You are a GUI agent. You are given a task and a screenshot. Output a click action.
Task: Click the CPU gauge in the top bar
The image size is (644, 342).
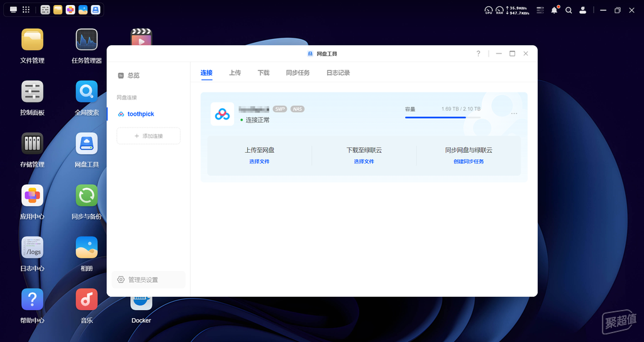(489, 10)
